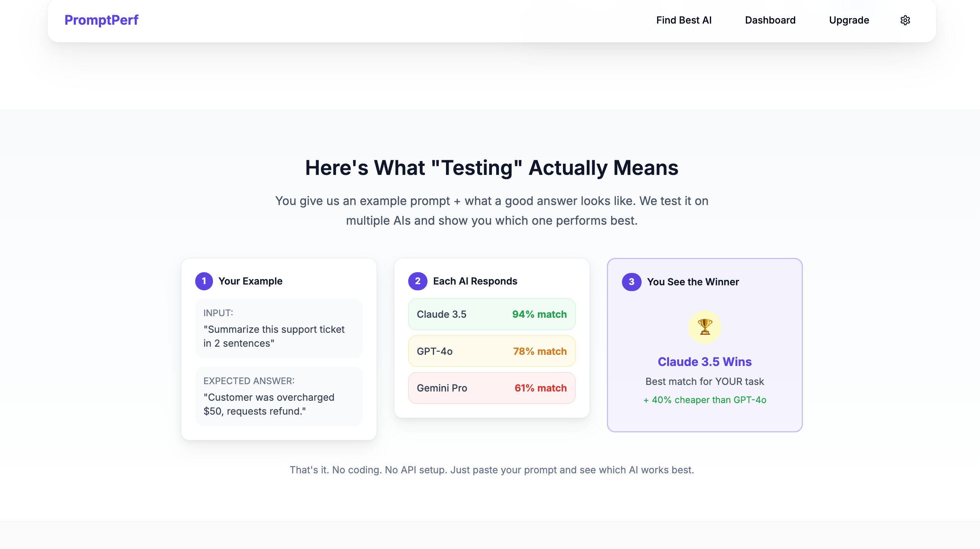Open the Upgrade page
Image resolution: width=980 pixels, height=549 pixels.
pos(849,20)
